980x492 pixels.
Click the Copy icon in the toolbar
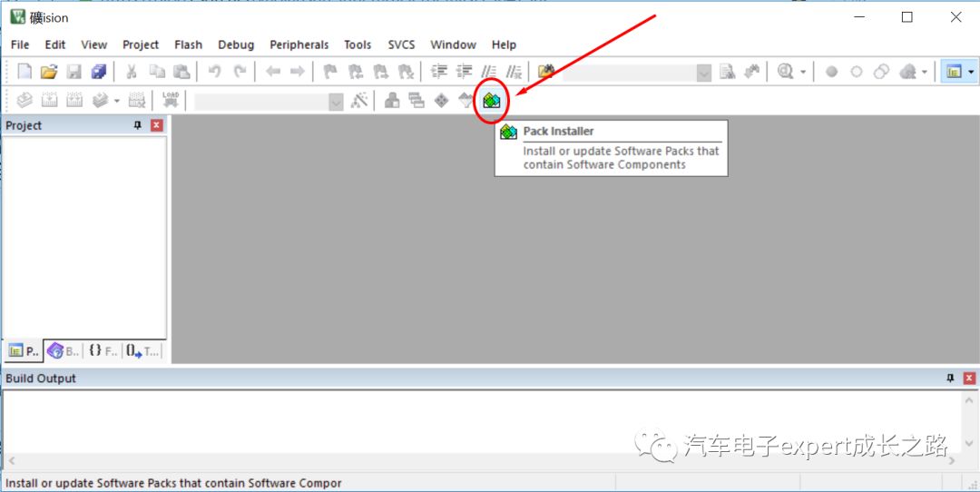(x=156, y=72)
